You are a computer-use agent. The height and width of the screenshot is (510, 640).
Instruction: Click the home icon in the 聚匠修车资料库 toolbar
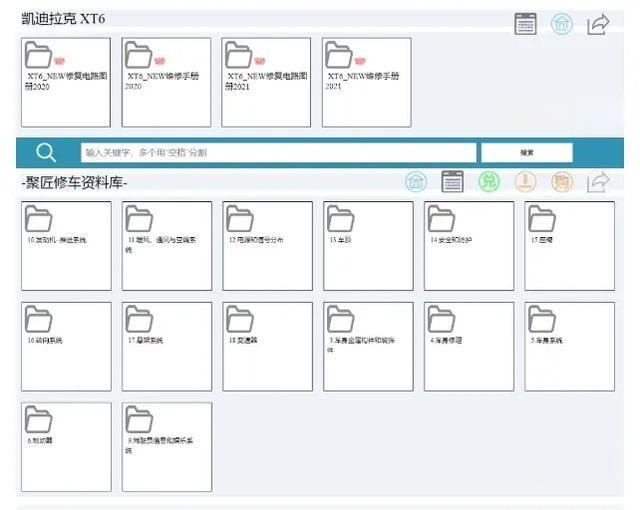point(416,181)
